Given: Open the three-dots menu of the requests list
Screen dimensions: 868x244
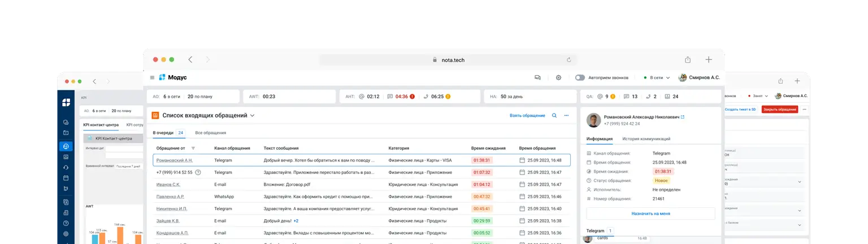Looking at the screenshot, I should point(566,115).
